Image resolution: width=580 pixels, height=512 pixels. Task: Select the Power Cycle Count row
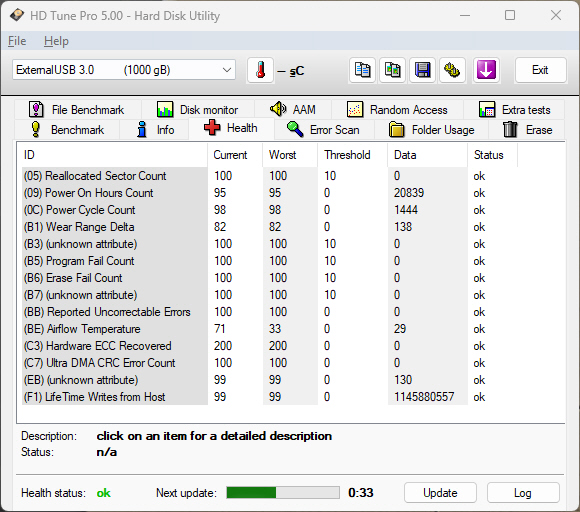(270, 210)
